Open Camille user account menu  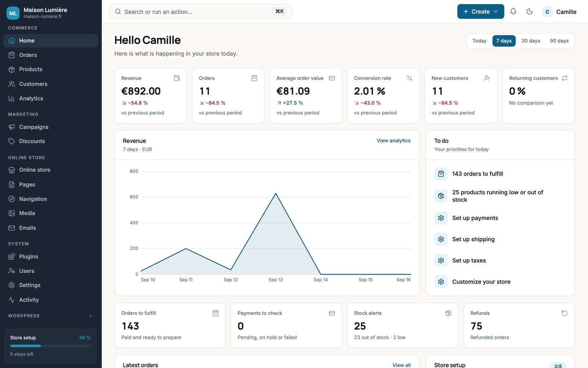559,12
